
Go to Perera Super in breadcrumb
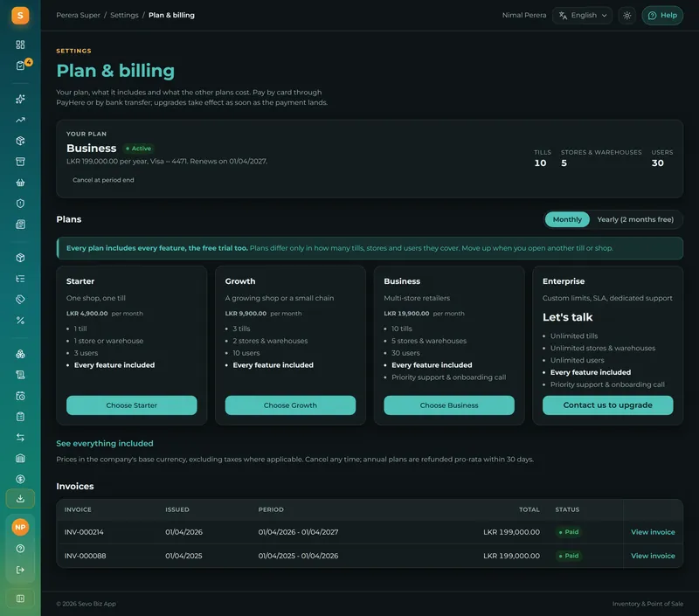tap(78, 15)
